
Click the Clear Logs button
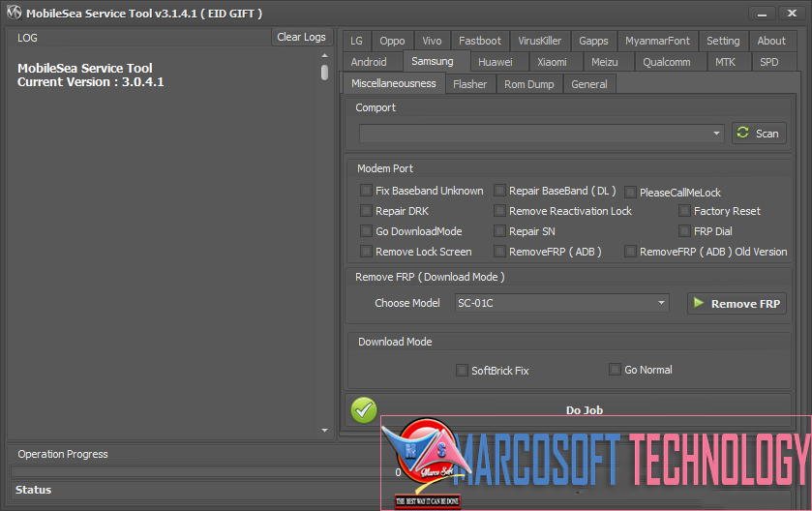[x=301, y=37]
